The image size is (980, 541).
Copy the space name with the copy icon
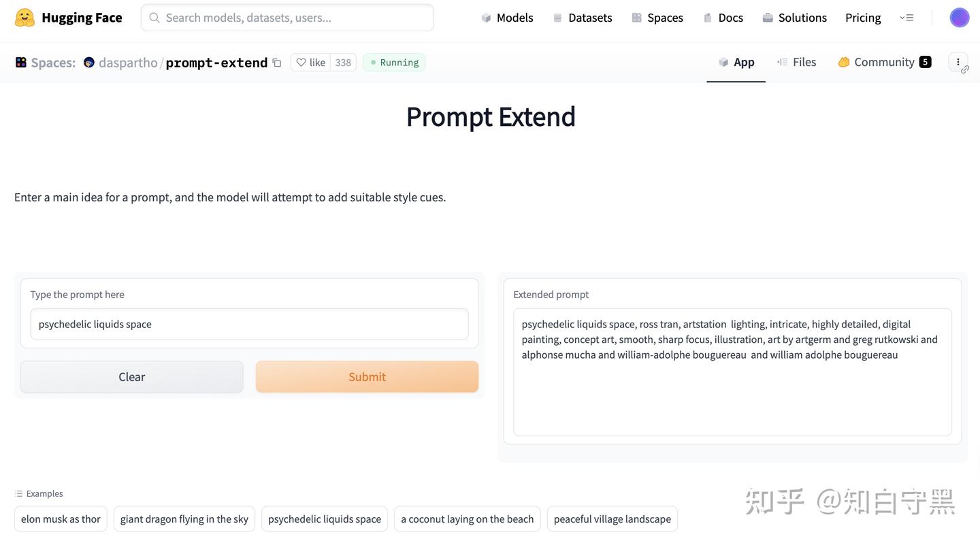(276, 61)
